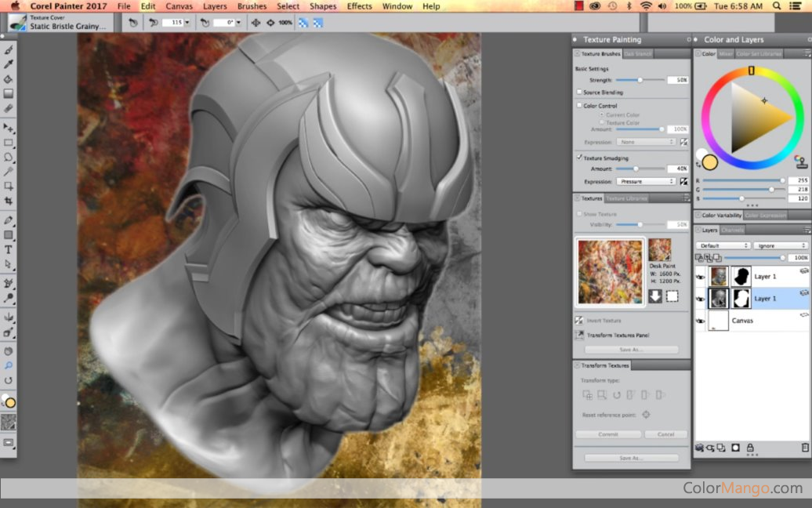Select the Dropper tool

tap(9, 64)
